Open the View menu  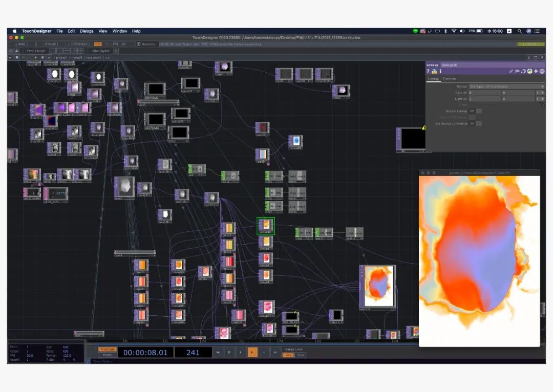click(x=102, y=31)
